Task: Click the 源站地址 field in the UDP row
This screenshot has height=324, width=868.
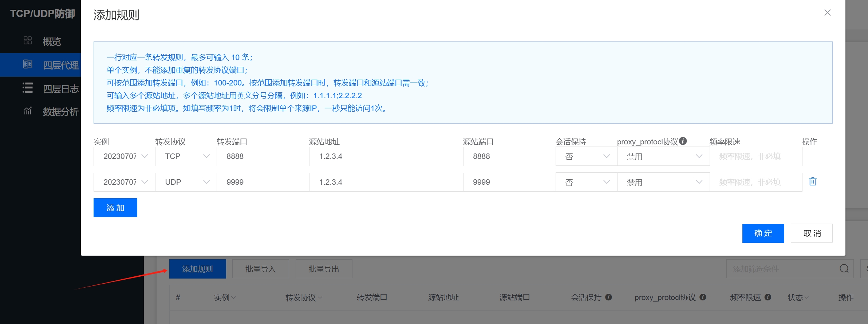Action: coord(386,182)
